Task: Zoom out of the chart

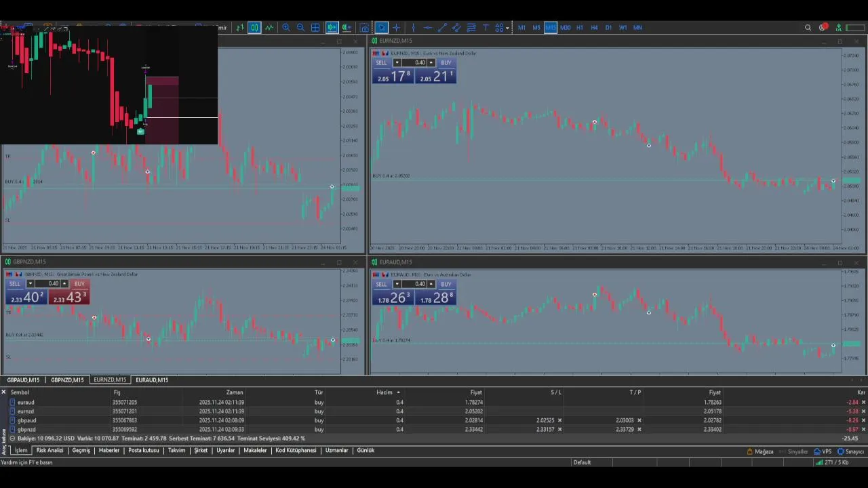Action: click(300, 28)
